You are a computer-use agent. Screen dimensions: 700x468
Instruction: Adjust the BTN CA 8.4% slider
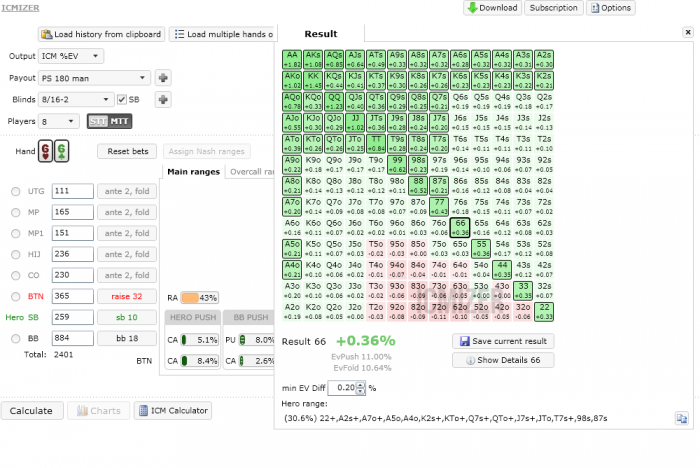(x=200, y=361)
